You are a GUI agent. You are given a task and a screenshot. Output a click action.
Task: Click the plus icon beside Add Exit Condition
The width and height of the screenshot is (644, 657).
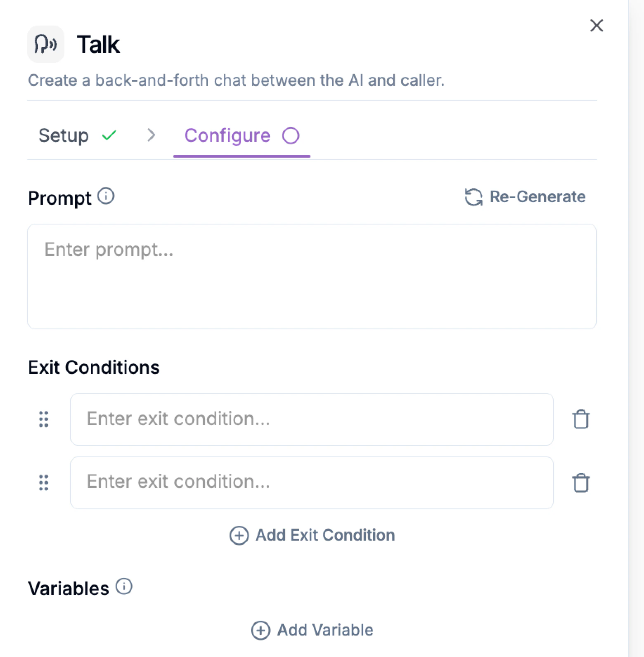click(239, 535)
